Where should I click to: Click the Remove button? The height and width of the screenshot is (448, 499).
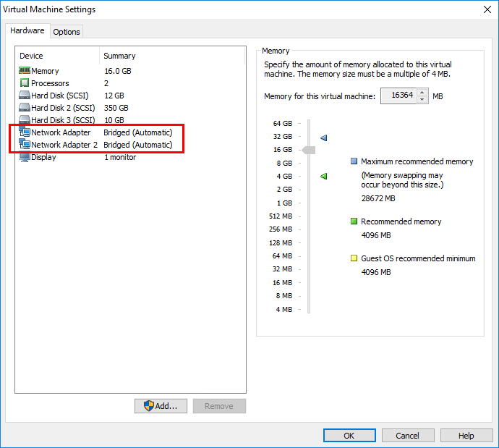219,406
